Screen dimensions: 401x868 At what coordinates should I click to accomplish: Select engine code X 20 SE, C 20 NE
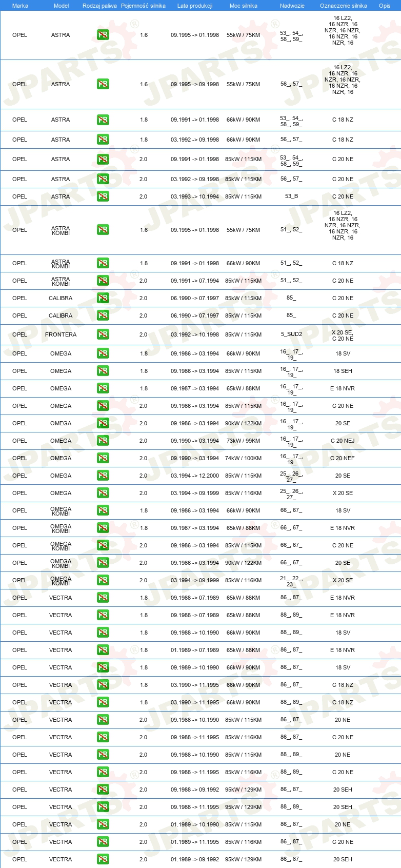(343, 336)
